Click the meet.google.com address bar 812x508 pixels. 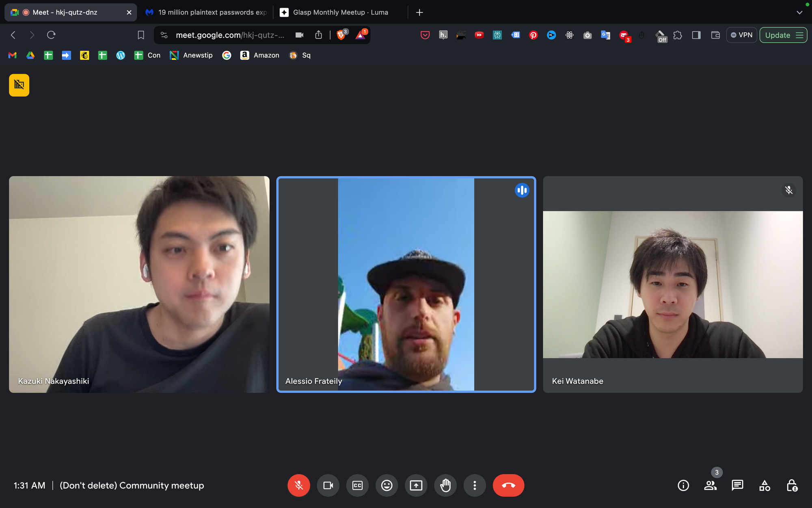(229, 35)
